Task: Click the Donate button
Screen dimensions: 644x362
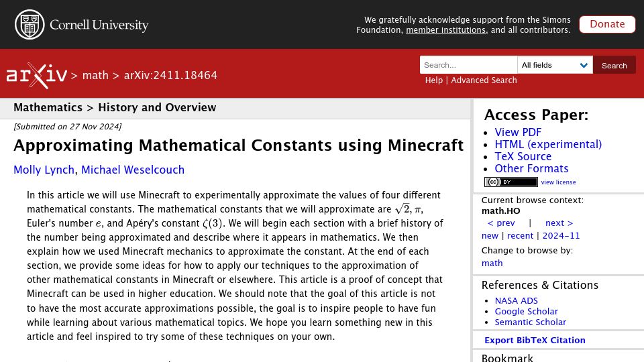Action: (x=607, y=24)
